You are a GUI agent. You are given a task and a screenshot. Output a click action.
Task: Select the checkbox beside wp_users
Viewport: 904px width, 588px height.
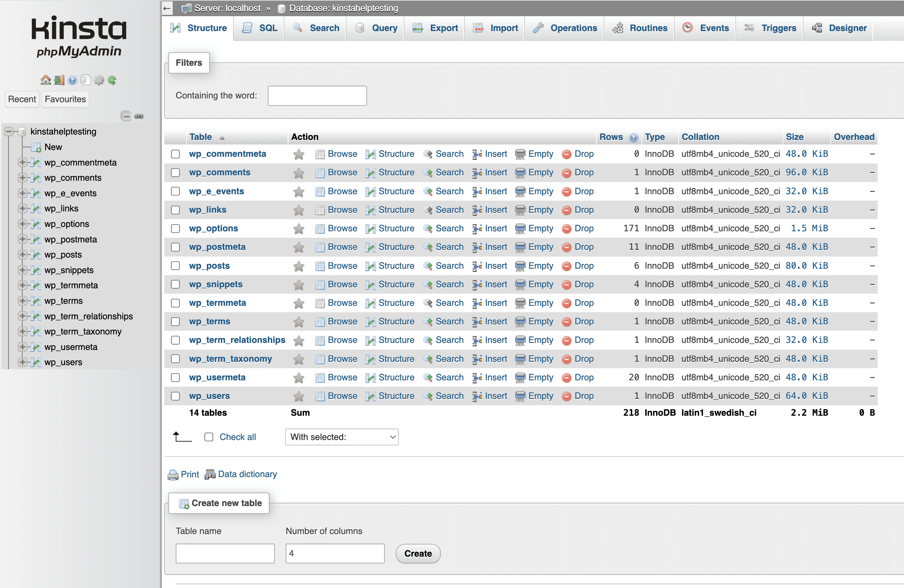click(x=175, y=396)
